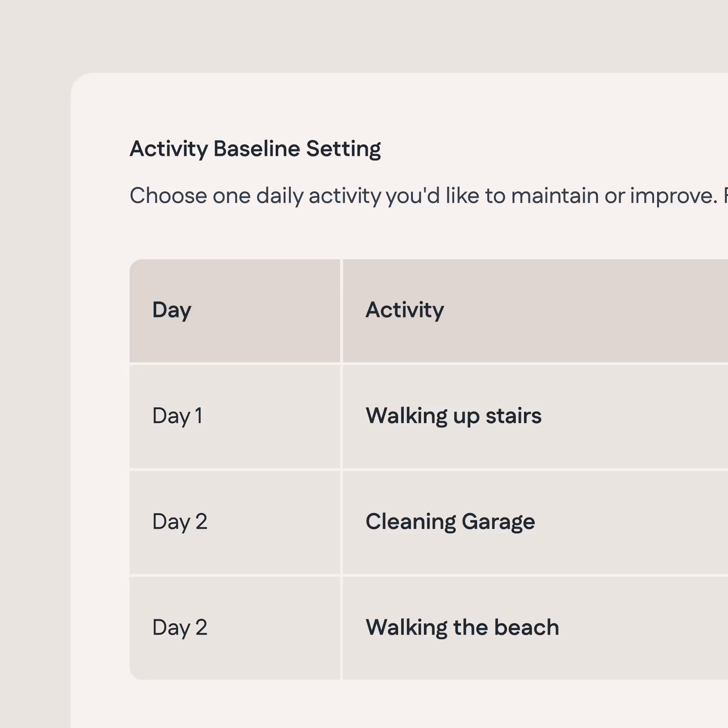Click "Day 2" beside Cleaning Garage
This screenshot has width=728, height=728.
pos(180,522)
